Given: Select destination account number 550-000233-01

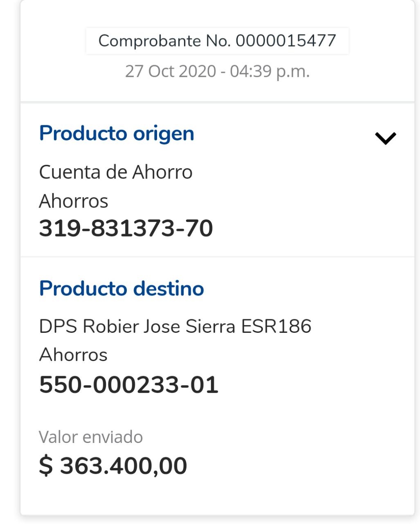Looking at the screenshot, I should tap(128, 385).
